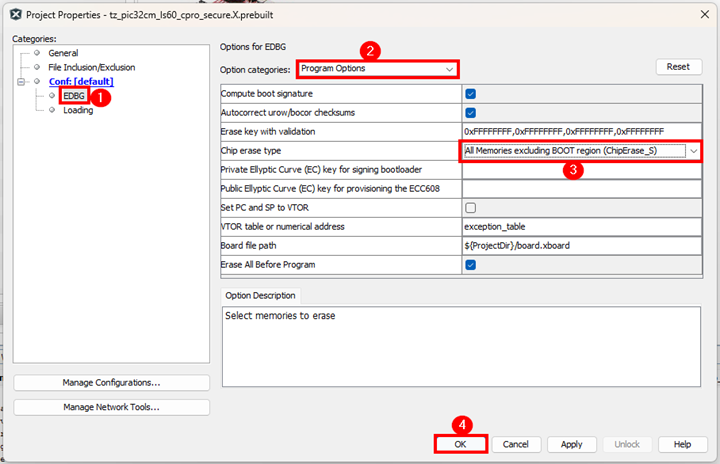The width and height of the screenshot is (720, 464).
Task: Select the Loading tree item
Action: [x=78, y=110]
